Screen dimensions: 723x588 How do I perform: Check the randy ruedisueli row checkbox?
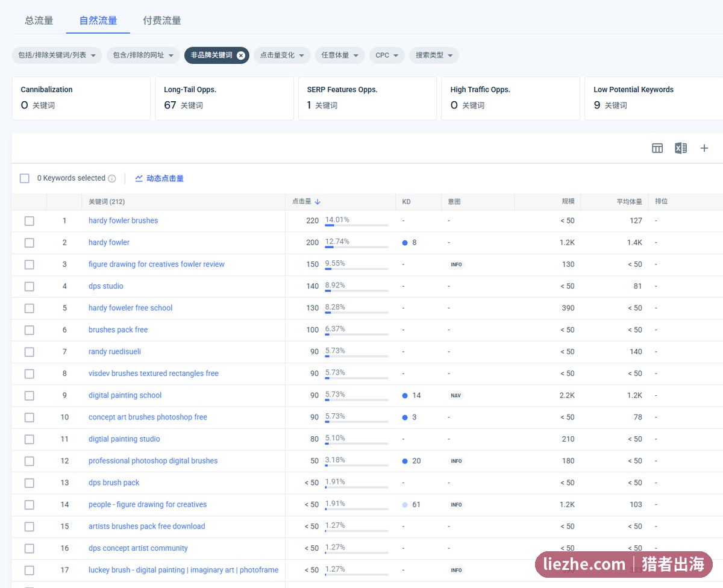[29, 352]
